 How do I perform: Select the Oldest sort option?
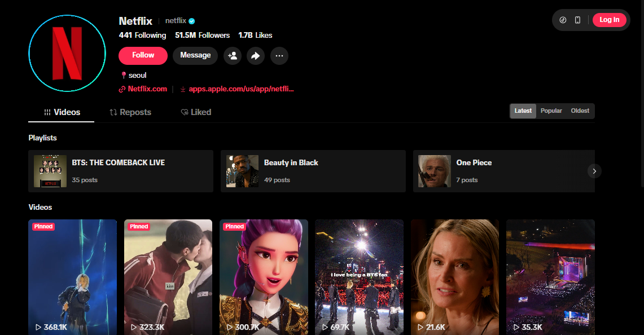pos(580,111)
